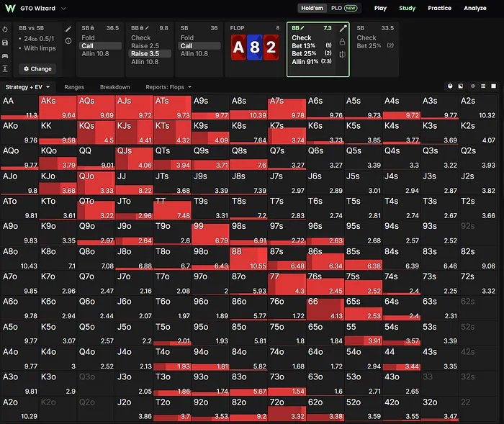
Task: Click the 99 hand cell
Action: [210, 233]
